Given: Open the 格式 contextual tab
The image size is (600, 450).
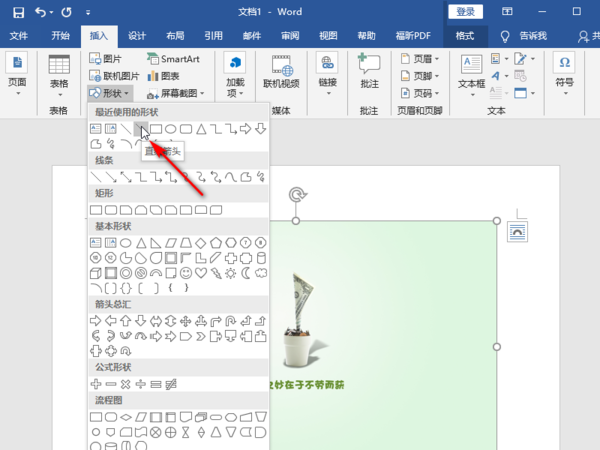Looking at the screenshot, I should [x=465, y=36].
